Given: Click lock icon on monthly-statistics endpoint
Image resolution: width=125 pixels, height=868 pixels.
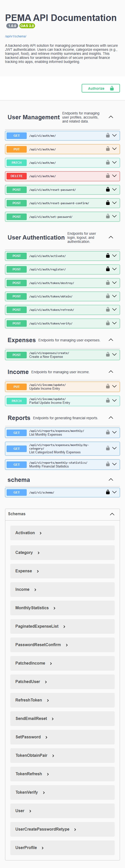Looking at the screenshot, I should (108, 464).
